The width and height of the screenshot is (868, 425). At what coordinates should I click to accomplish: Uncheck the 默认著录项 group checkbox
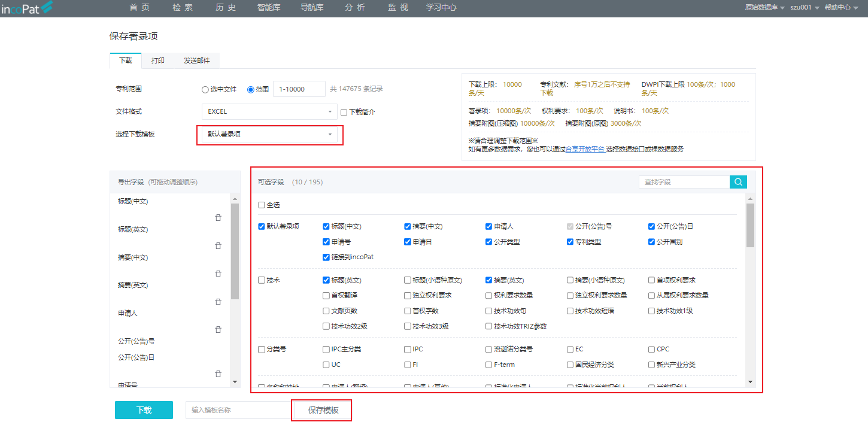tap(261, 227)
